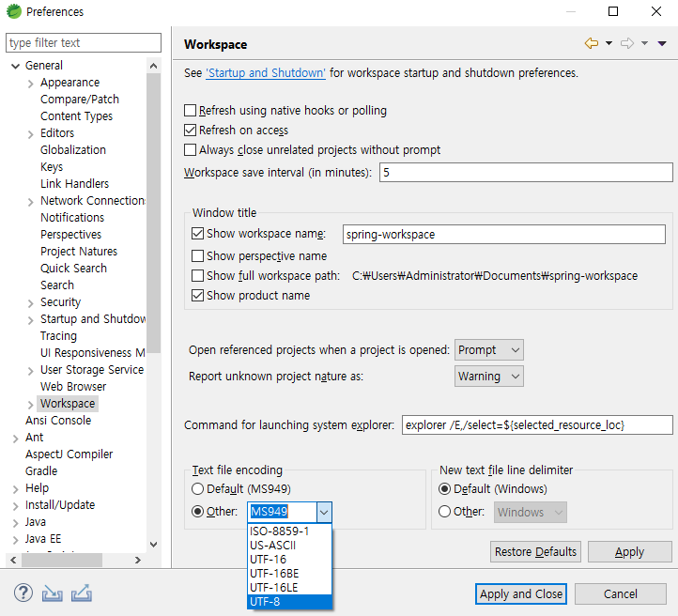Choose US-ASCII from encoding list
Viewport: 678px width, 616px height.
pyautogui.click(x=289, y=546)
